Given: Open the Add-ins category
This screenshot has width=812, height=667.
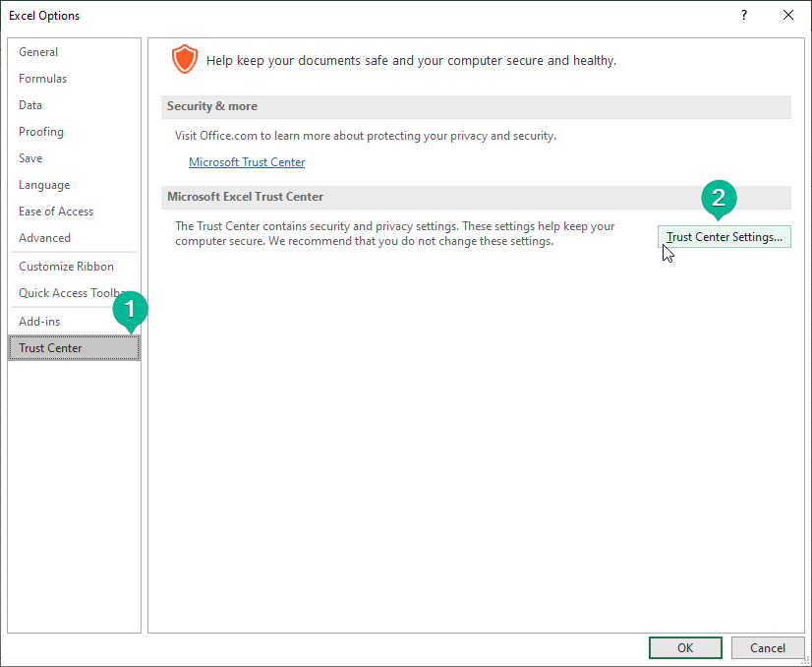Looking at the screenshot, I should pyautogui.click(x=74, y=322).
